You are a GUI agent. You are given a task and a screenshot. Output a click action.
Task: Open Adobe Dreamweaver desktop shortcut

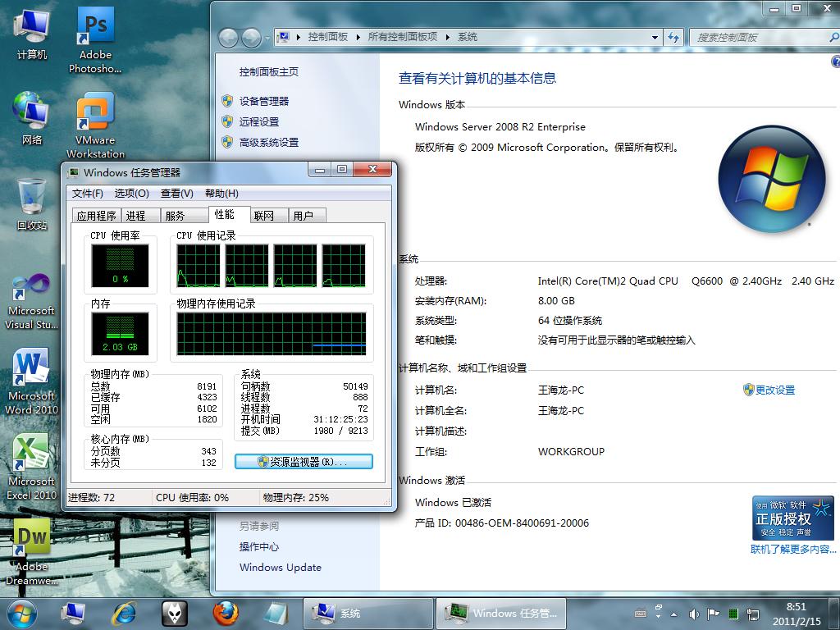pyautogui.click(x=32, y=552)
